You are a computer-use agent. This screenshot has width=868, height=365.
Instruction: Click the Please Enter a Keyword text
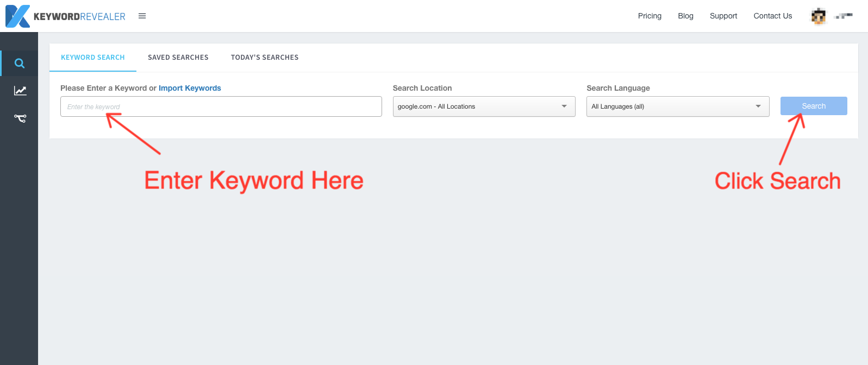click(x=104, y=88)
